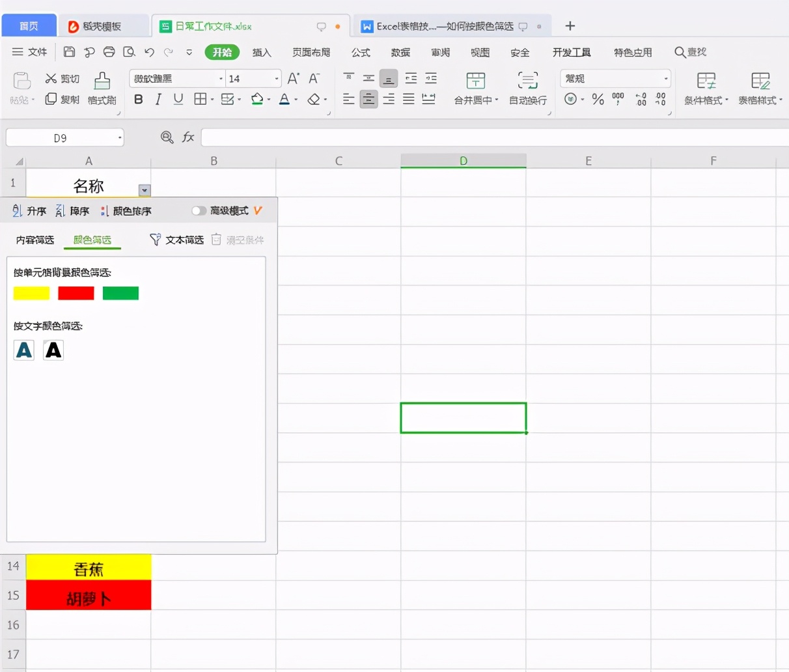789x672 pixels.
Task: Filter by green background swatch
Action: 120,293
